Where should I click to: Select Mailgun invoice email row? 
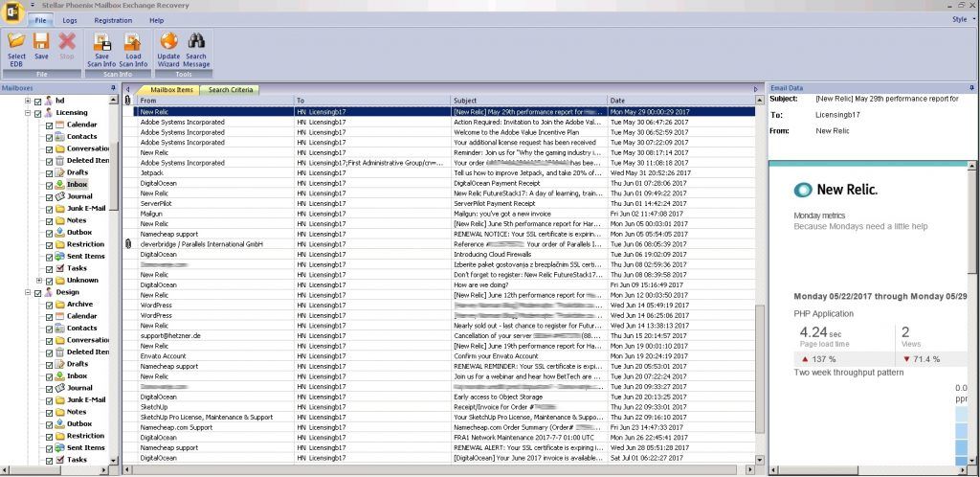(438, 214)
